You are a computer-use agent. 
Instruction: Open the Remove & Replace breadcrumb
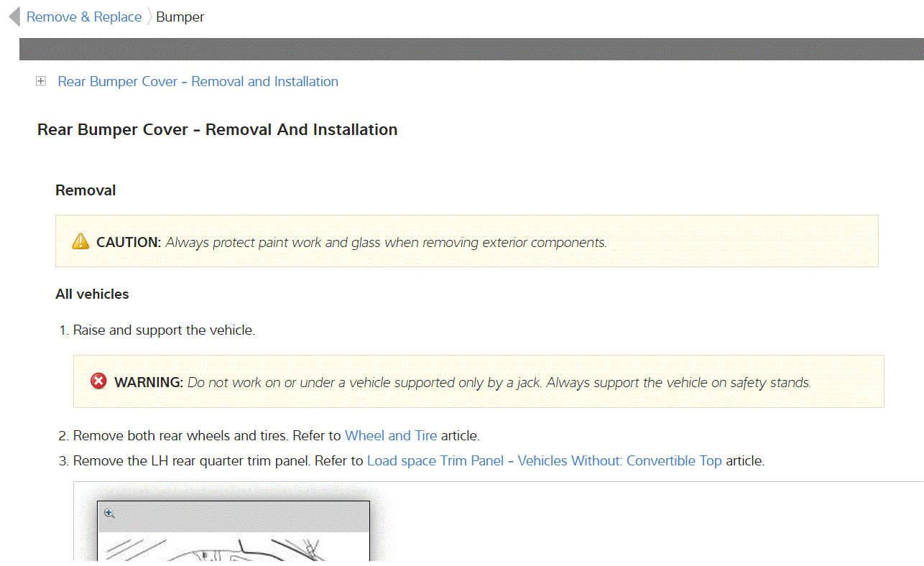point(84,17)
